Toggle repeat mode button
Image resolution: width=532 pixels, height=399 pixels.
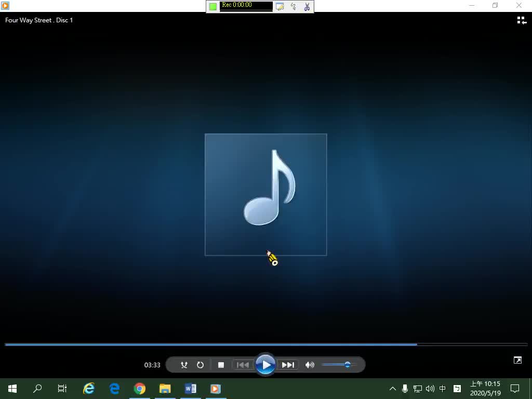[x=200, y=365]
